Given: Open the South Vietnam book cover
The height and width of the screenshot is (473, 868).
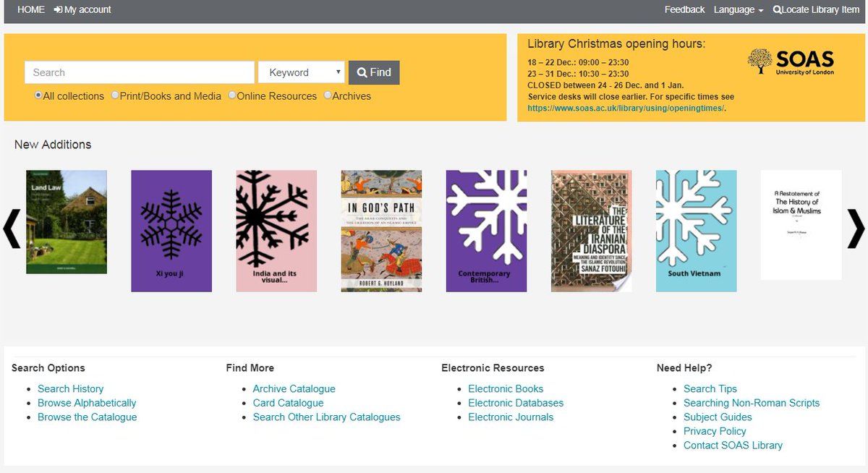Looking at the screenshot, I should click(x=696, y=231).
